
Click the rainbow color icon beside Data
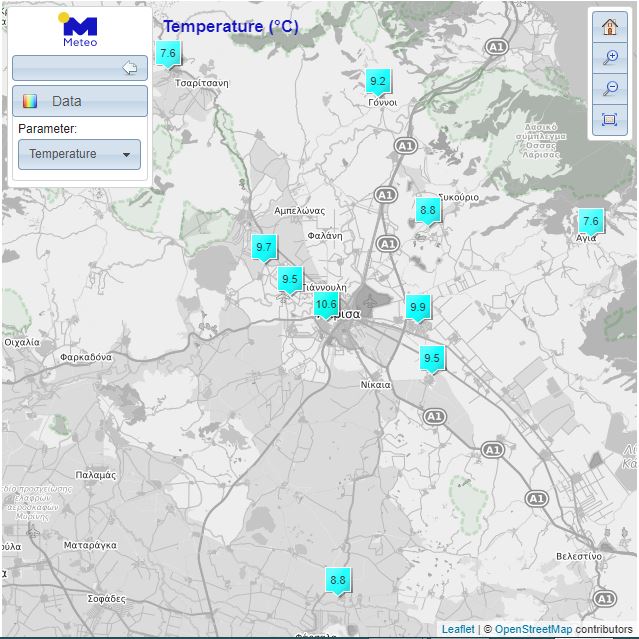click(31, 101)
